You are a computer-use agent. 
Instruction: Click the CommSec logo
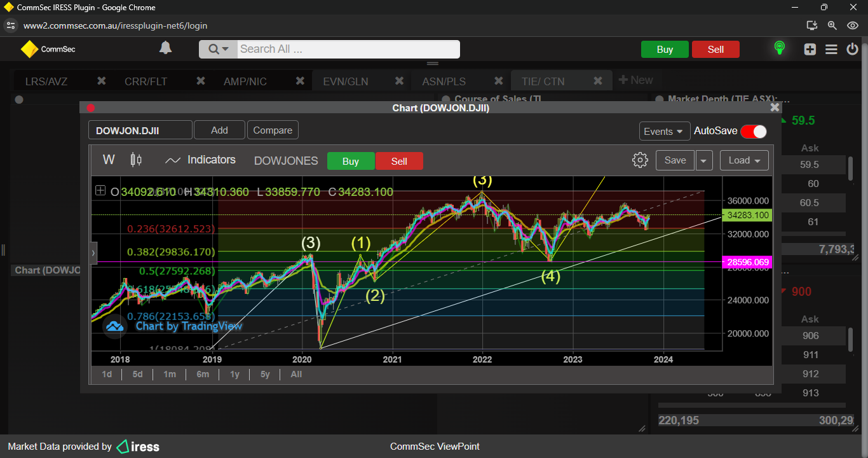coord(48,49)
